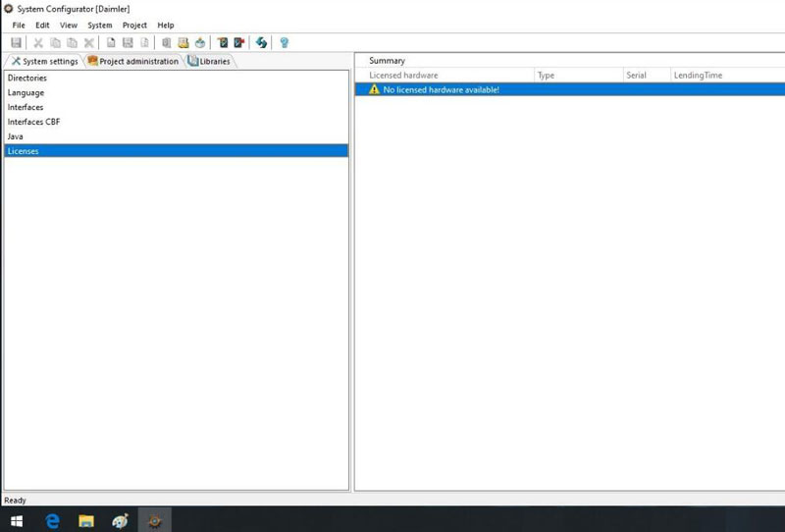Switch to the Project administration tab
The width and height of the screenshot is (785, 532).
pos(133,61)
